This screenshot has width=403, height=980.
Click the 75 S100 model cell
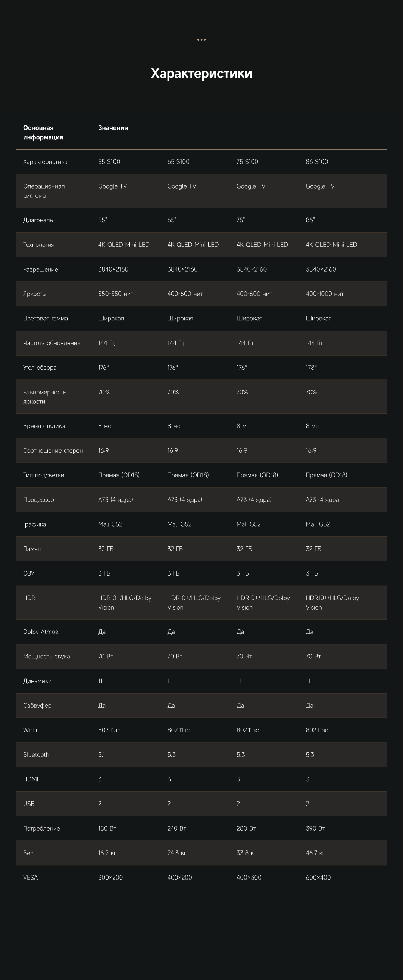(x=247, y=162)
